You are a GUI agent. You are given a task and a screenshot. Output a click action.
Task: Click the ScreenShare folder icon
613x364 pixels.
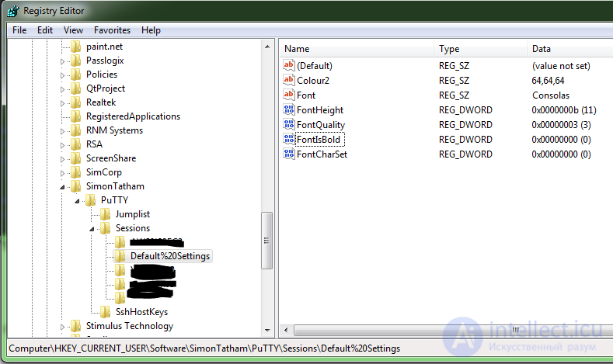point(76,158)
